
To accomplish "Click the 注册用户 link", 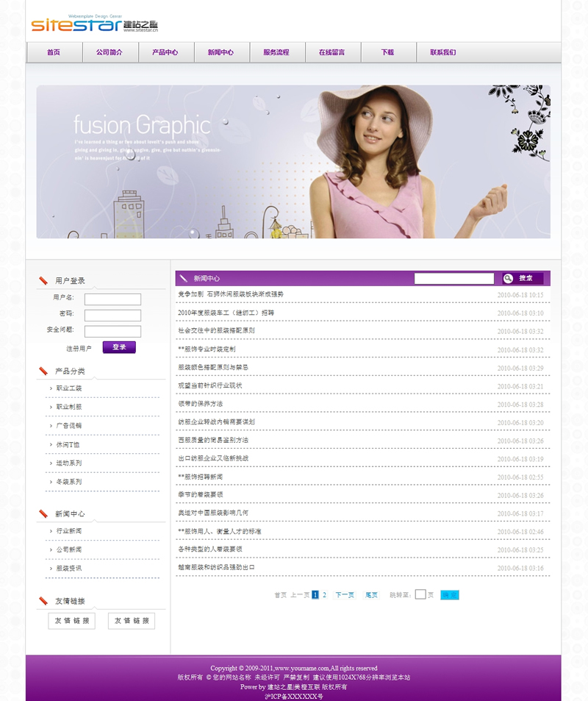I will coord(79,348).
